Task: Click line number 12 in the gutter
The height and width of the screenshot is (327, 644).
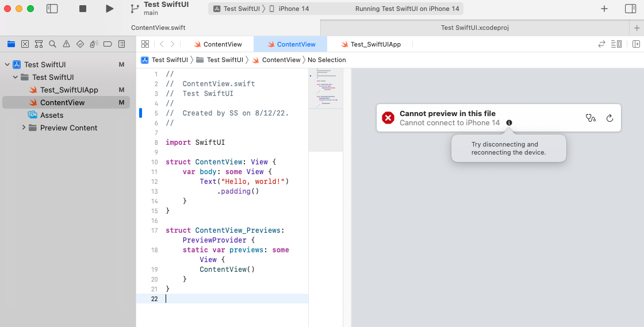Action: (155, 182)
